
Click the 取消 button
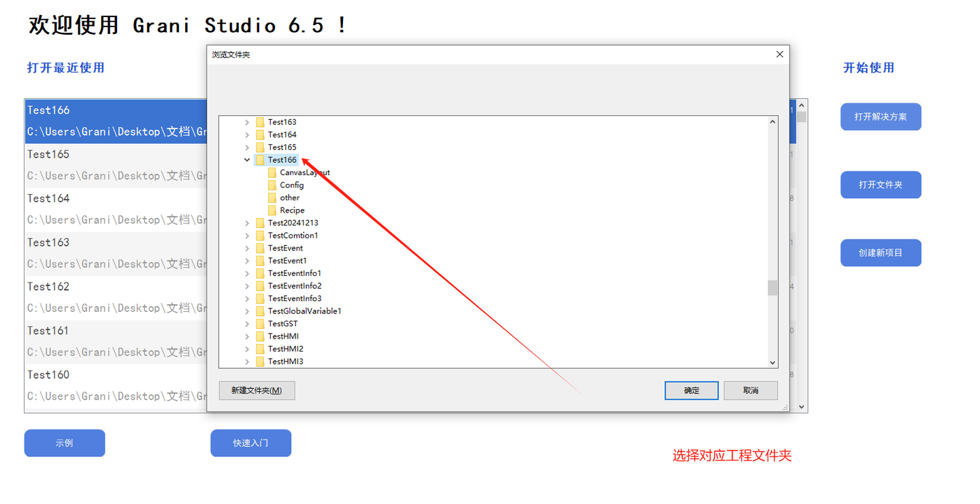click(x=751, y=390)
